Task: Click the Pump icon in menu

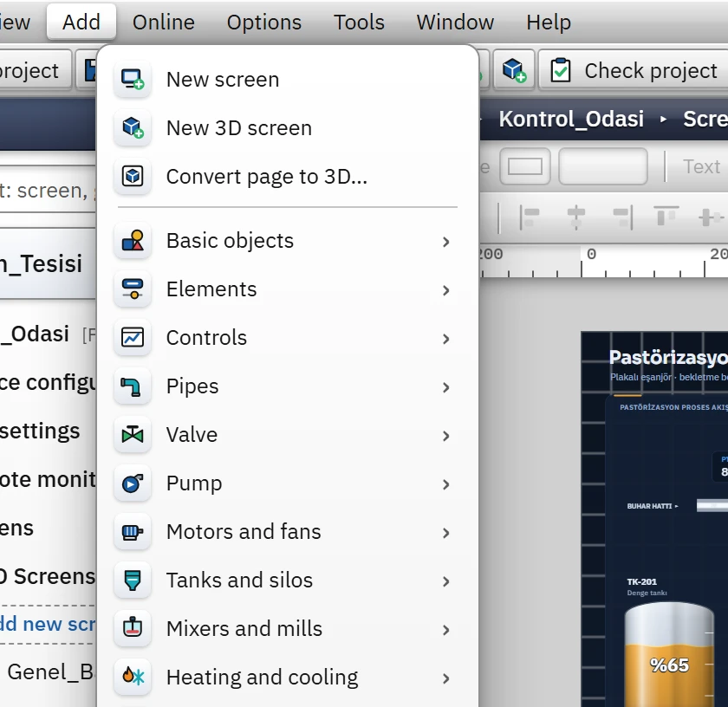Action: point(133,483)
